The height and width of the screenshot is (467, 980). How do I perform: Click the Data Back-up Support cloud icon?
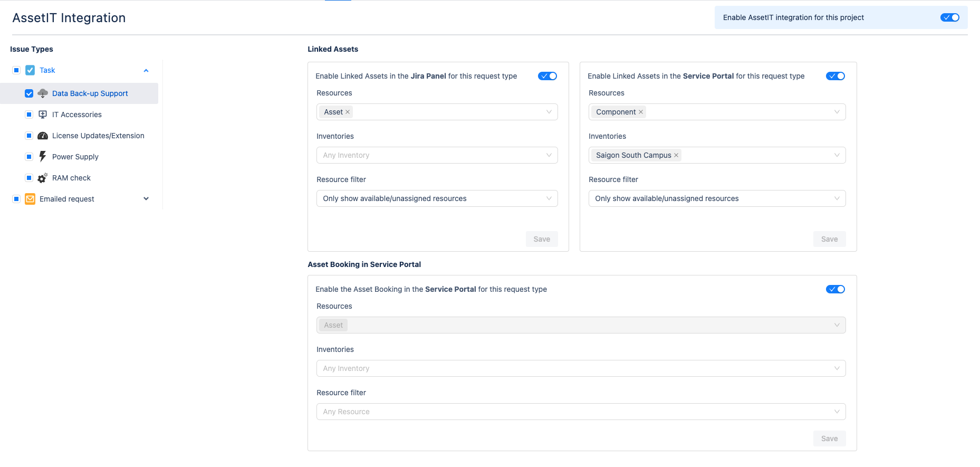[x=43, y=93]
